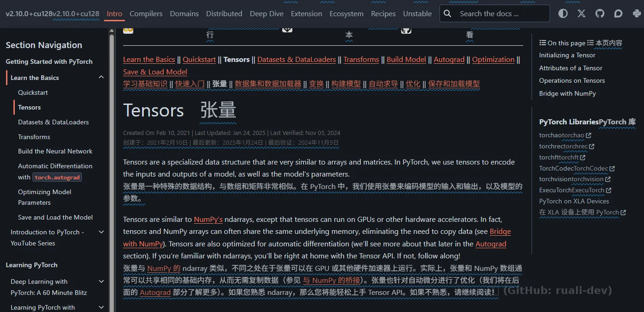
Task: Expand Deep Learning with PyTorch Blitz
Action: click(101, 281)
